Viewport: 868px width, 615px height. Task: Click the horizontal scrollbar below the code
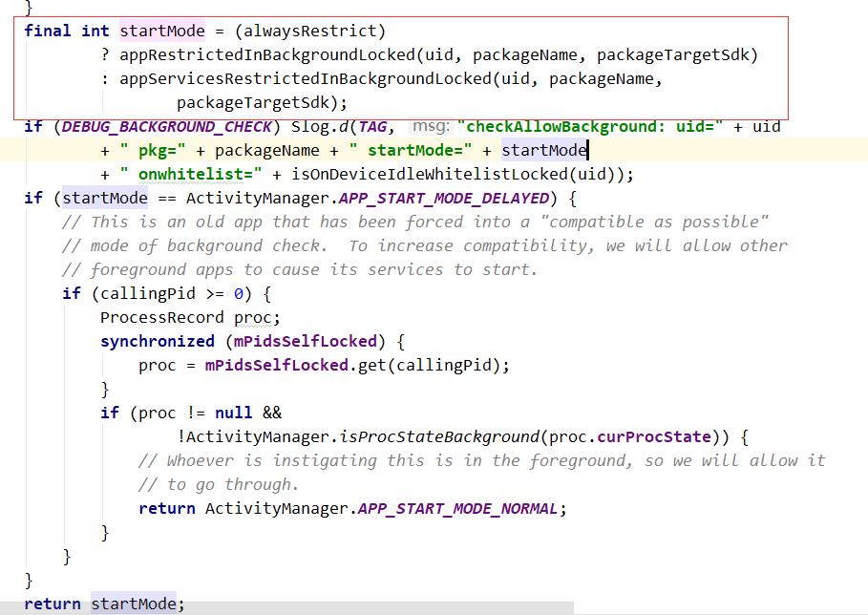click(286, 607)
